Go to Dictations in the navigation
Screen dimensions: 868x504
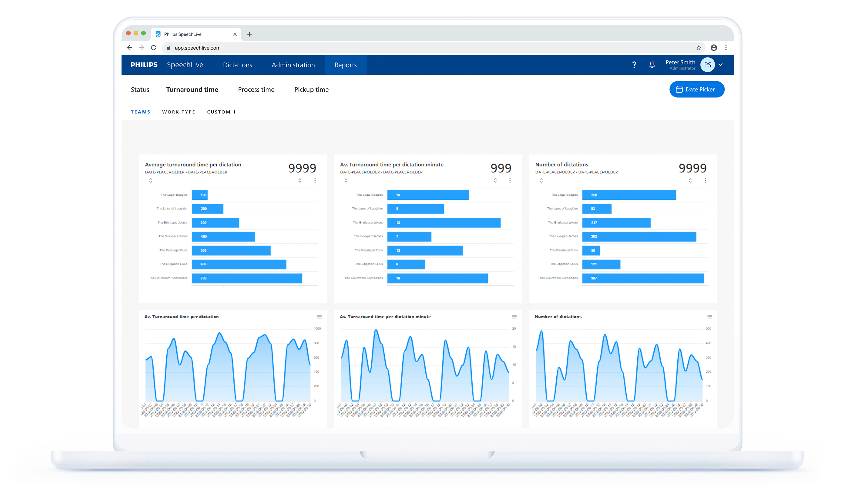coord(237,65)
